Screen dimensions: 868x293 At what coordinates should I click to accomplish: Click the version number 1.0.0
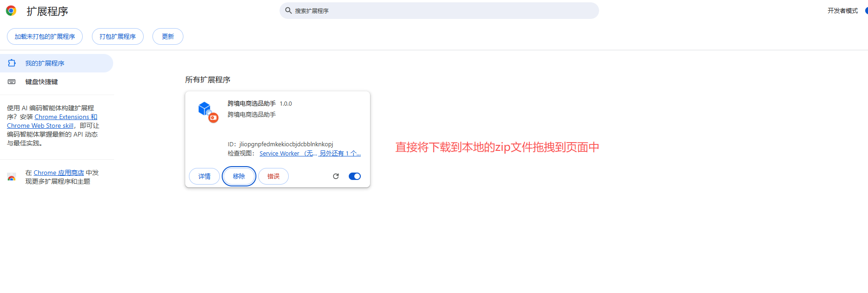(286, 104)
